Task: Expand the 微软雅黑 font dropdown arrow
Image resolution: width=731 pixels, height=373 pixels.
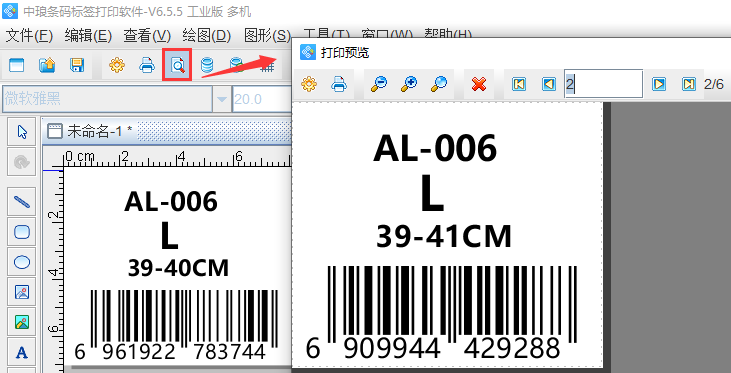Action: pyautogui.click(x=222, y=99)
